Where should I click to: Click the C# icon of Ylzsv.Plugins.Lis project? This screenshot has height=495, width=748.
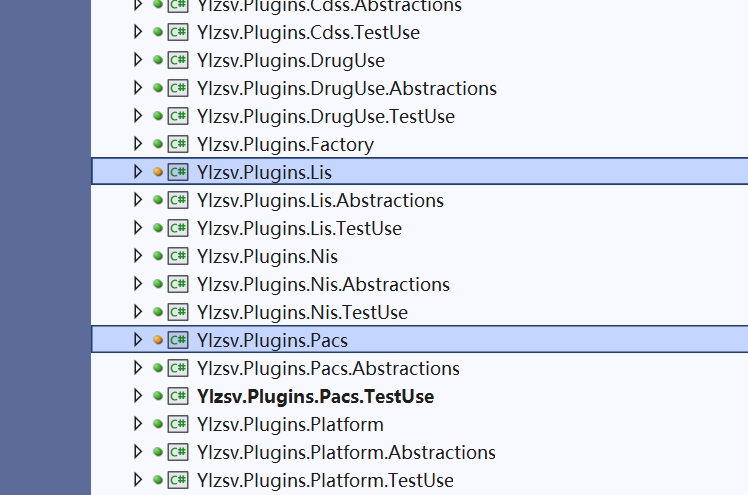point(178,172)
